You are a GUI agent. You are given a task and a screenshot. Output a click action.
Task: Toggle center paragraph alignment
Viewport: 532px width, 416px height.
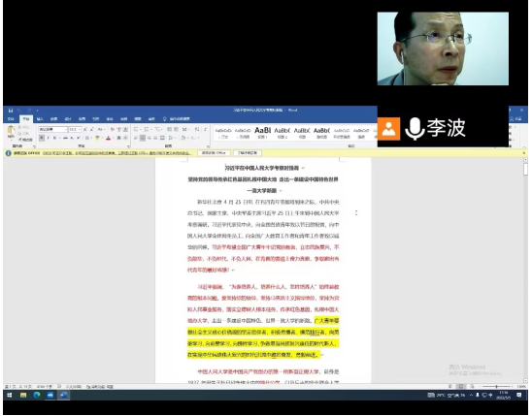coord(143,138)
